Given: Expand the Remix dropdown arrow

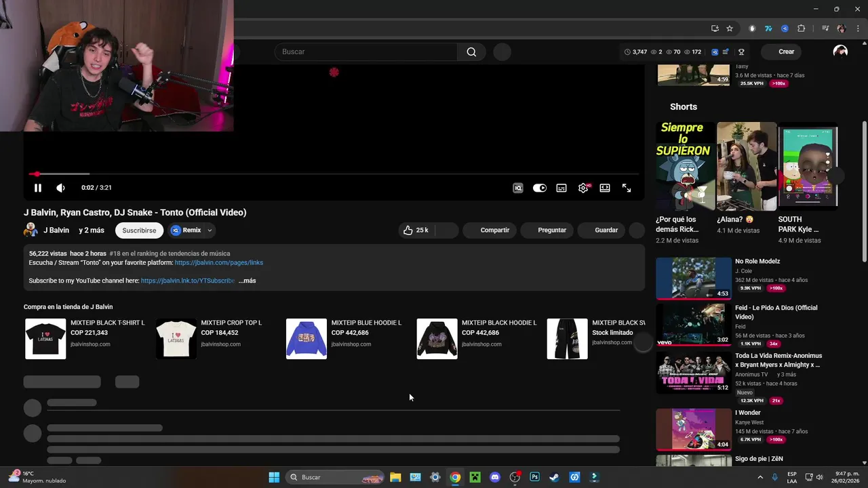Looking at the screenshot, I should [210, 230].
